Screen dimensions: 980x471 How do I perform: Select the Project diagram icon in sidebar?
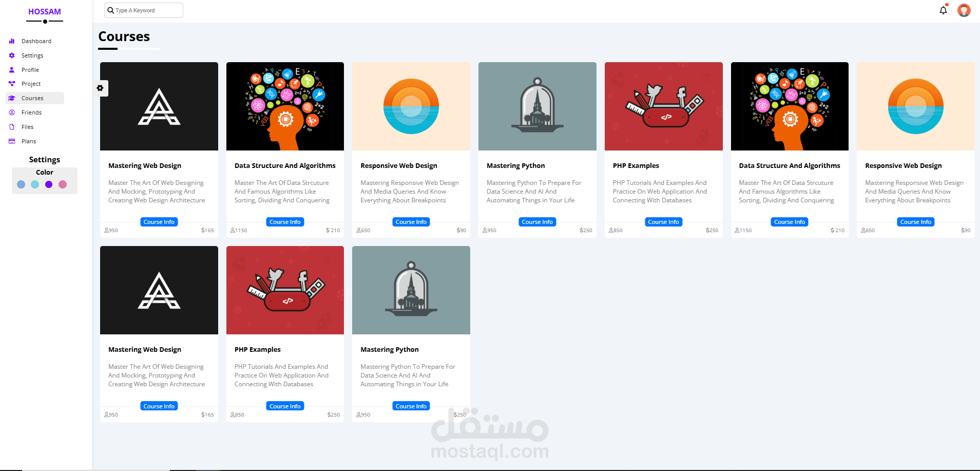point(12,84)
